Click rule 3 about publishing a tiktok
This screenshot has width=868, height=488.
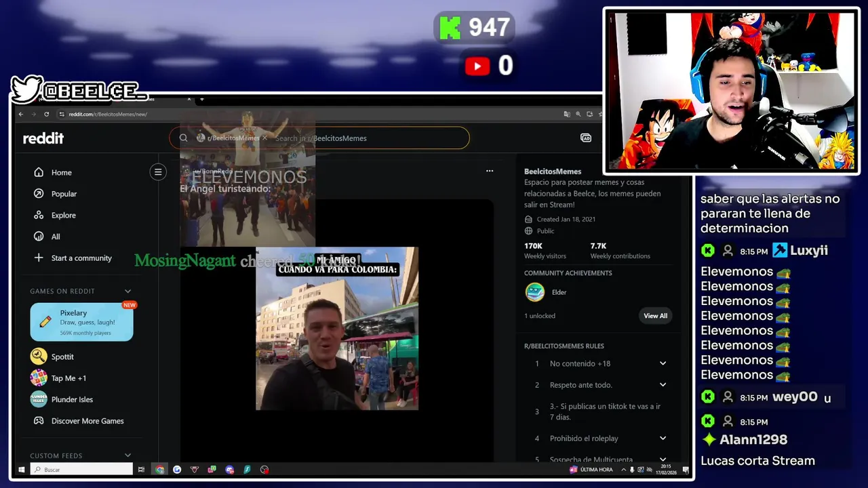click(x=605, y=411)
